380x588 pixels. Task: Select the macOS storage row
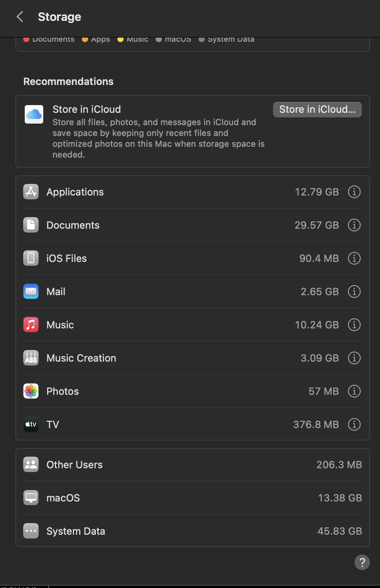pyautogui.click(x=192, y=498)
